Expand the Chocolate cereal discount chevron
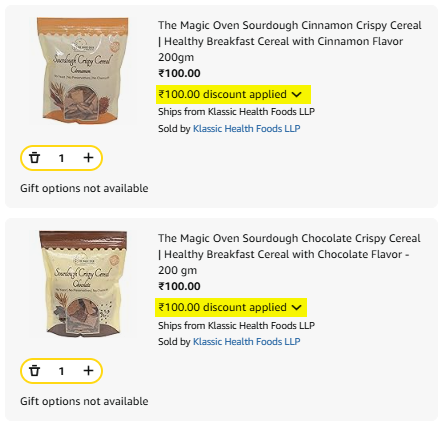 [x=296, y=308]
